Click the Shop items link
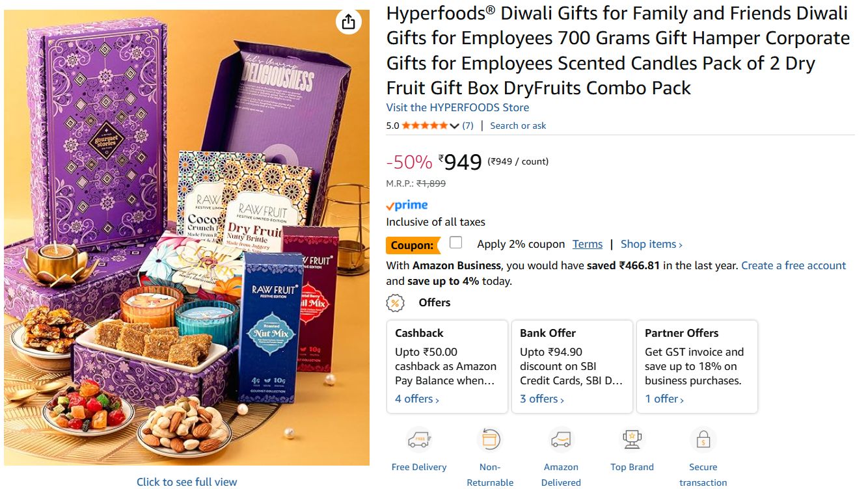This screenshot has width=868, height=489. click(x=651, y=244)
